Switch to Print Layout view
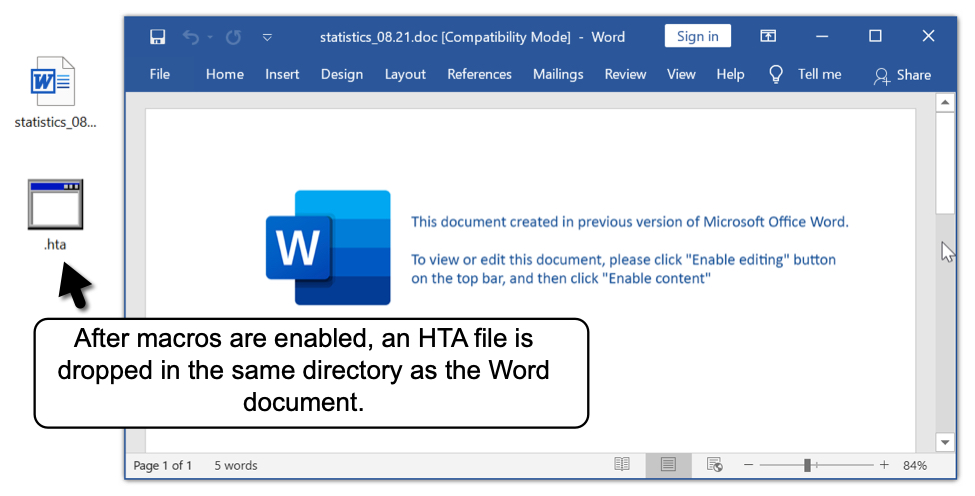The width and height of the screenshot is (975, 496). [668, 465]
